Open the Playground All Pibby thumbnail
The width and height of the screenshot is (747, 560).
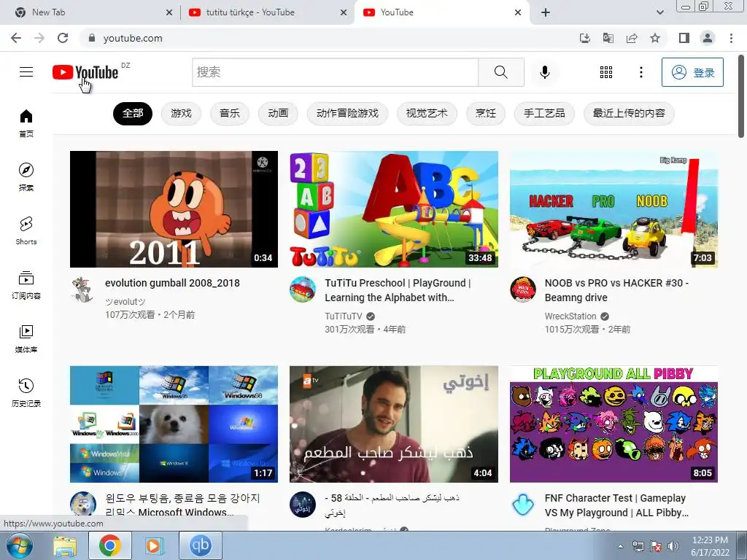[x=614, y=424]
